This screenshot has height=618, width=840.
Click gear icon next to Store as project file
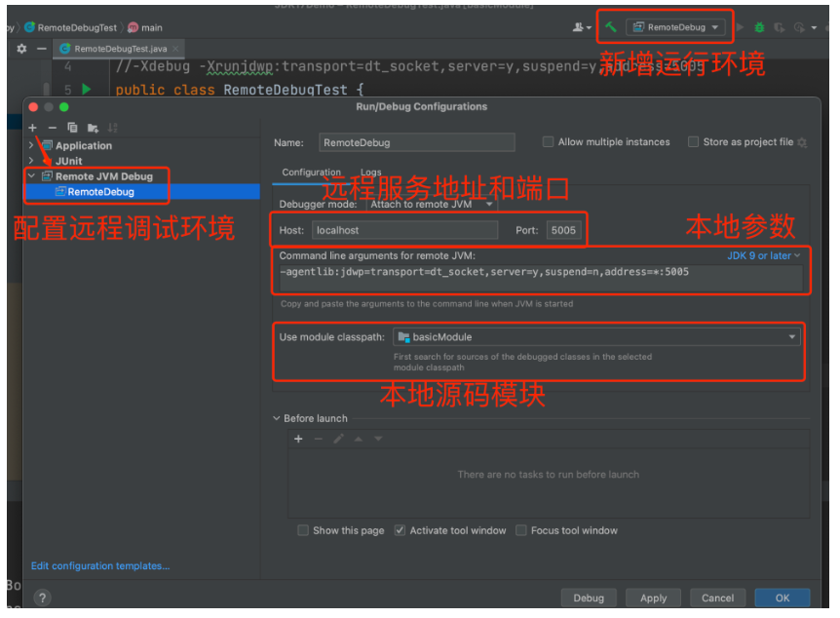point(802,142)
